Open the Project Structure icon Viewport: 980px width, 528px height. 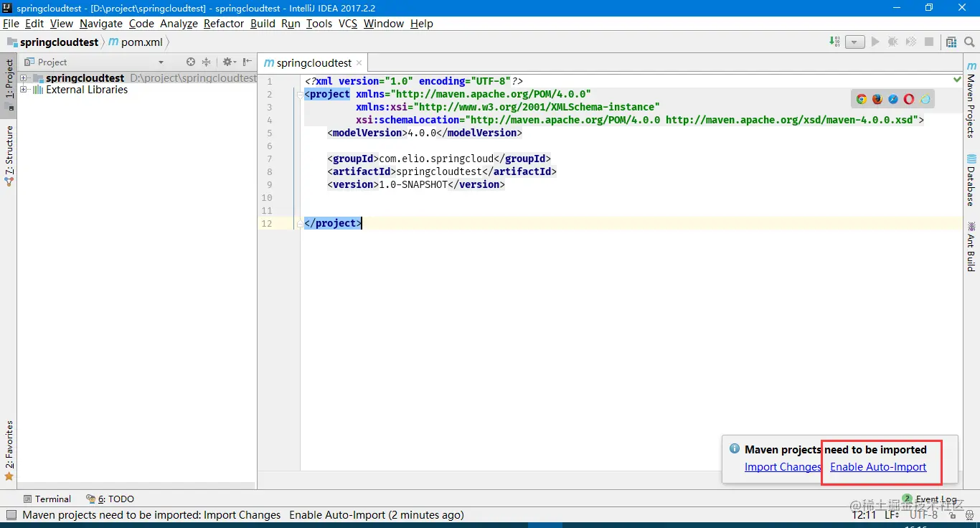click(x=951, y=42)
